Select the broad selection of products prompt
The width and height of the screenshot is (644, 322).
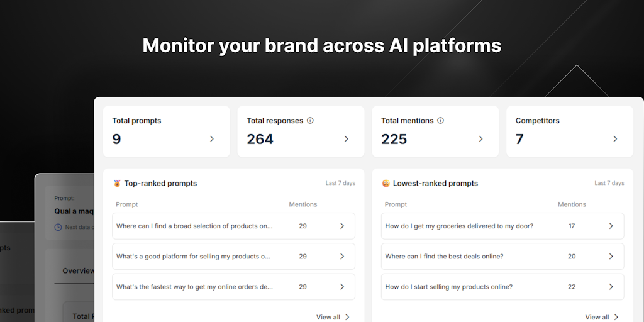point(194,226)
